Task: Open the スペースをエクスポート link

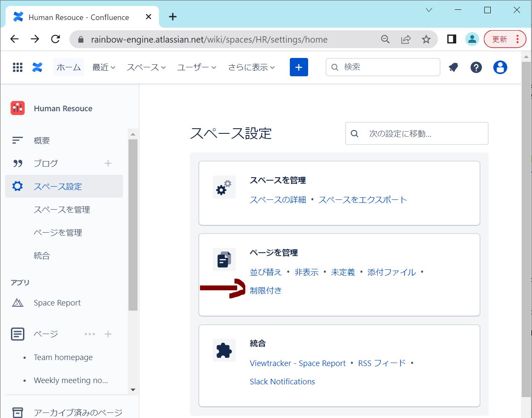Action: (x=363, y=200)
